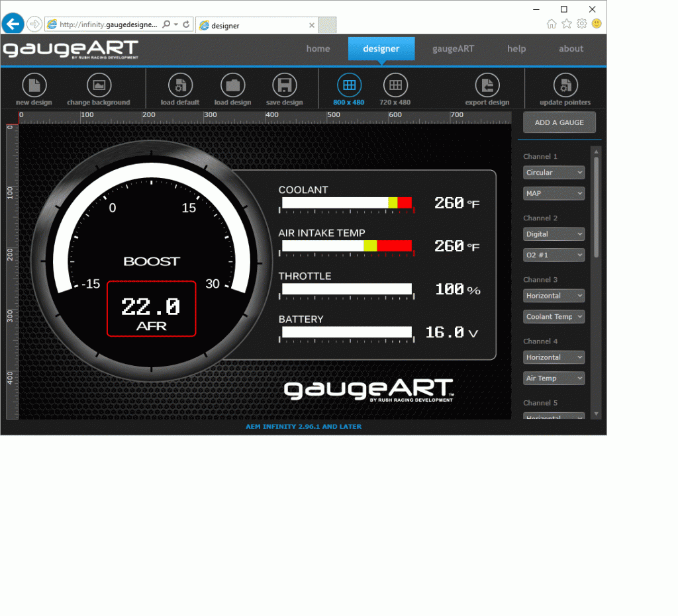This screenshot has height=616, width=678.
Task: Visit the gaugeART page
Action: (454, 48)
